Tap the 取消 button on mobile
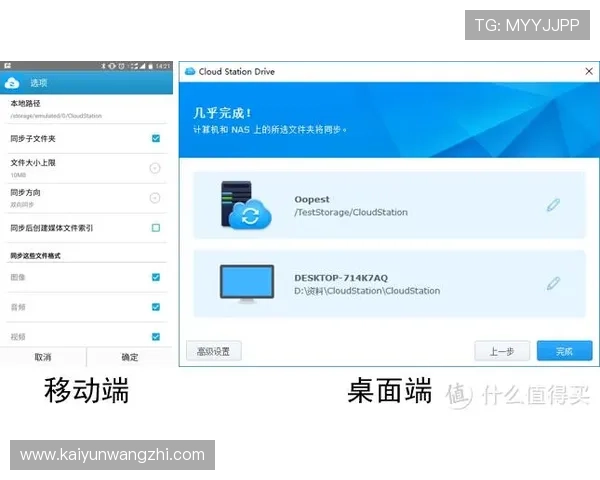 pyautogui.click(x=43, y=357)
